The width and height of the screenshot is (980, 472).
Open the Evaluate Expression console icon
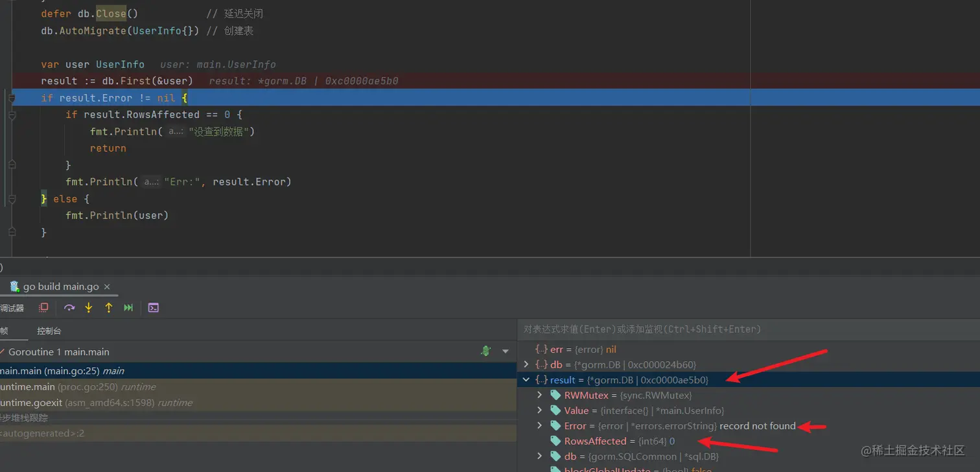pyautogui.click(x=153, y=308)
